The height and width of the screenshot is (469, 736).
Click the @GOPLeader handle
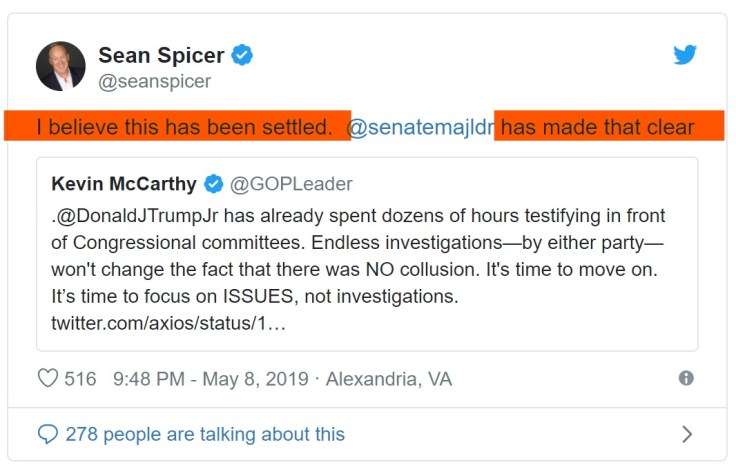coord(291,184)
